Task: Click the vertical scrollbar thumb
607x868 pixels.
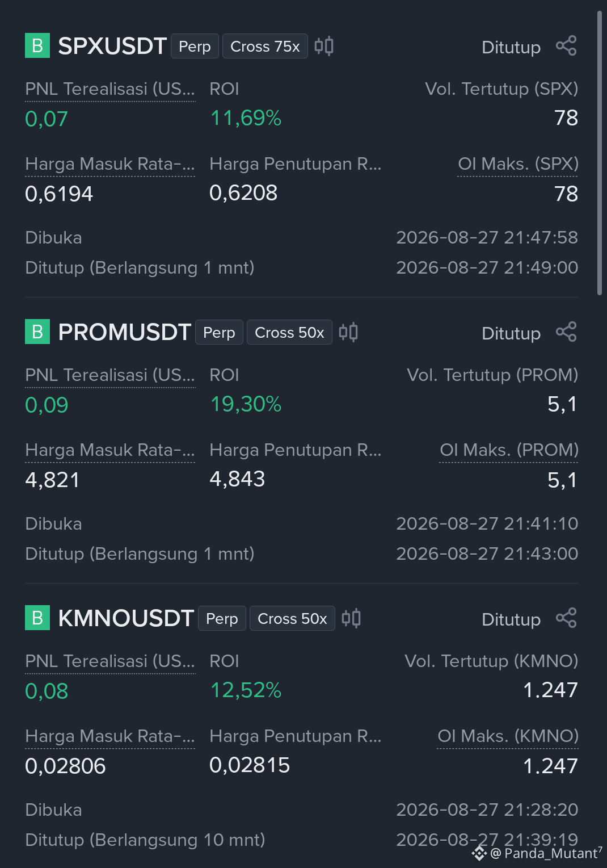Action: pyautogui.click(x=600, y=153)
